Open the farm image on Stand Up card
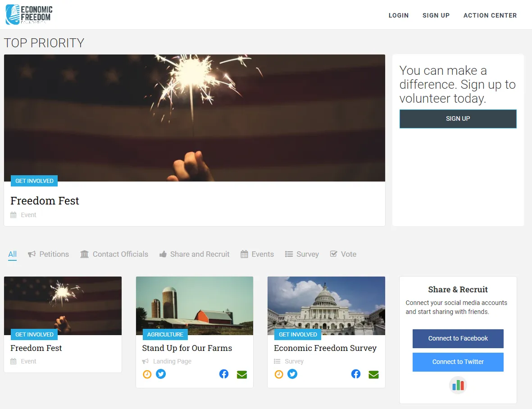The height and width of the screenshot is (409, 532). point(195,305)
